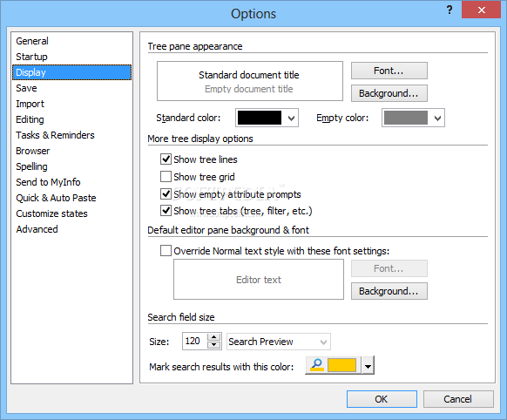507x420 pixels.
Task: Open Customize states category
Action: tap(71, 213)
